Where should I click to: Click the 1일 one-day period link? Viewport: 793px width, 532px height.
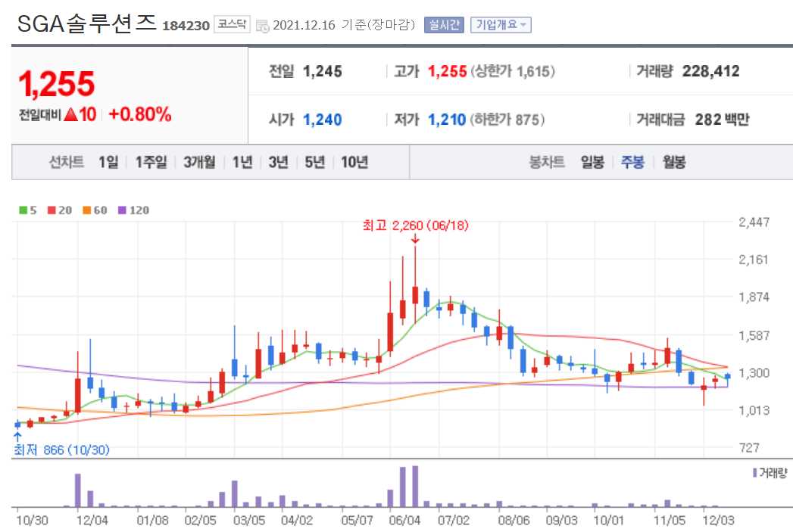[107, 161]
